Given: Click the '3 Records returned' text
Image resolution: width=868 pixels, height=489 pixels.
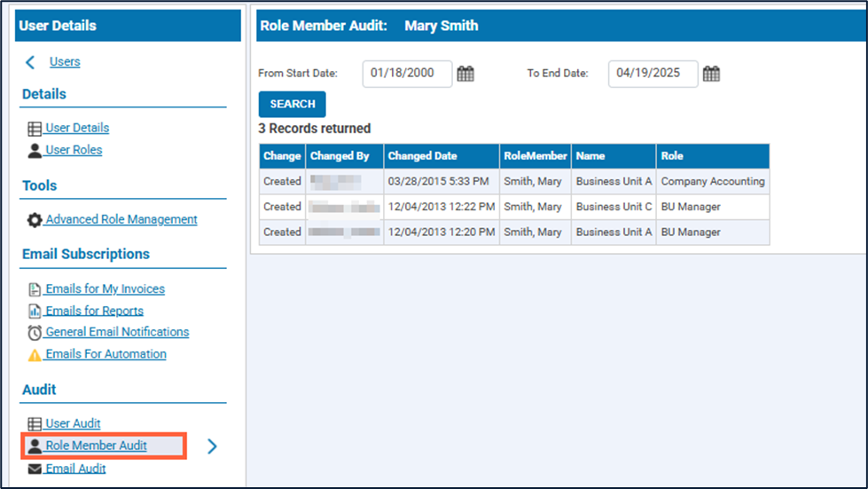Looking at the screenshot, I should [315, 129].
